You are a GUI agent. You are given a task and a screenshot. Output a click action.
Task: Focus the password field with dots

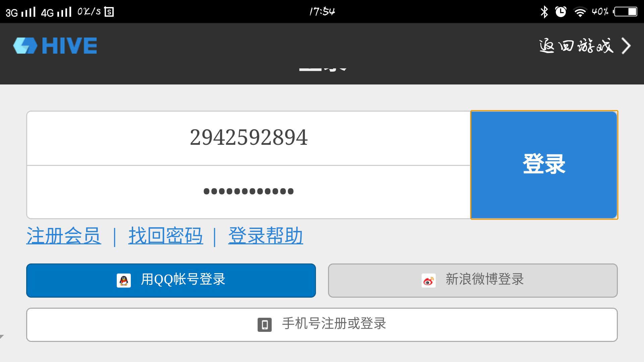(x=249, y=192)
